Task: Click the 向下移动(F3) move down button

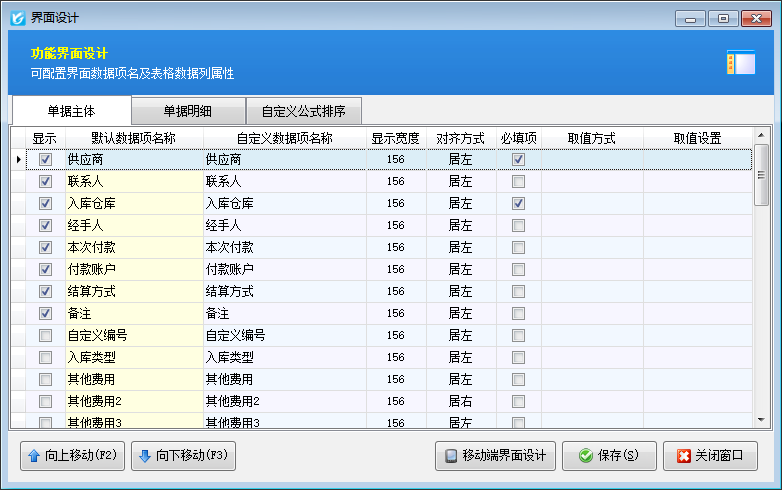Action: (x=183, y=456)
